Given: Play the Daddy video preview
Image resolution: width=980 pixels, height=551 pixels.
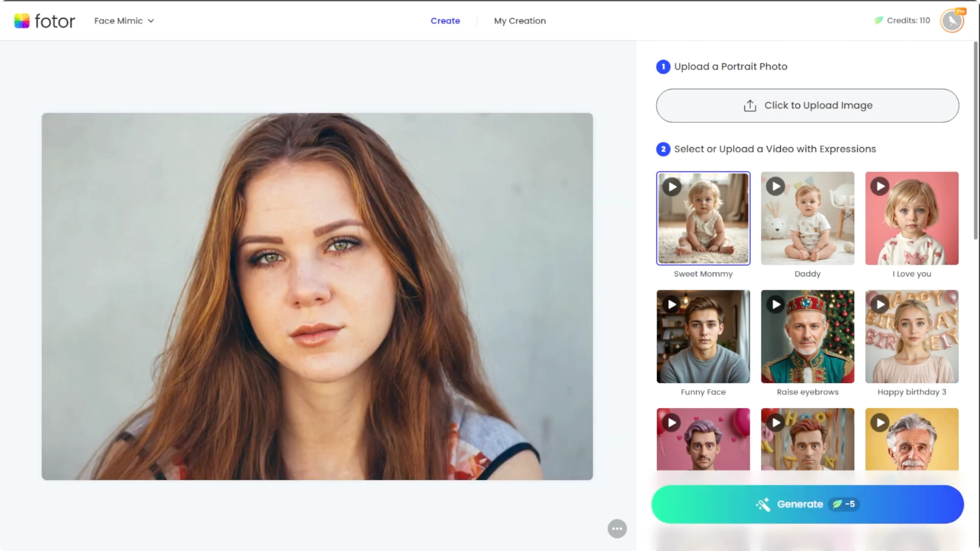Looking at the screenshot, I should (x=776, y=186).
